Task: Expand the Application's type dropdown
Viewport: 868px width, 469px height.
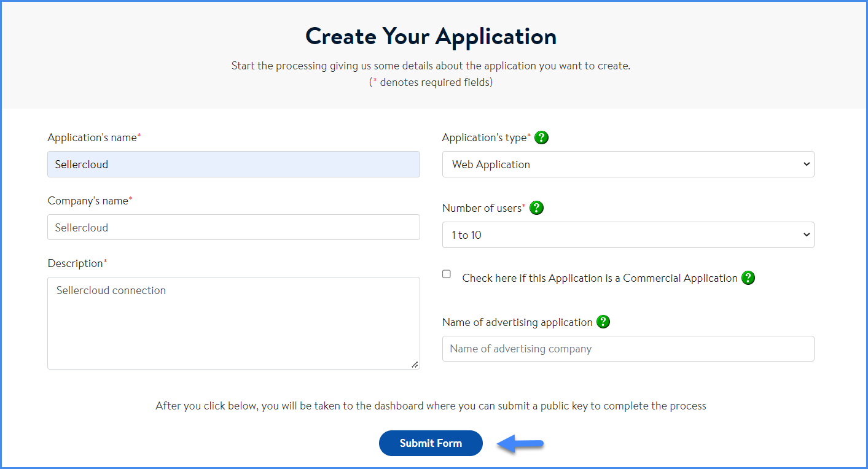Action: tap(628, 165)
